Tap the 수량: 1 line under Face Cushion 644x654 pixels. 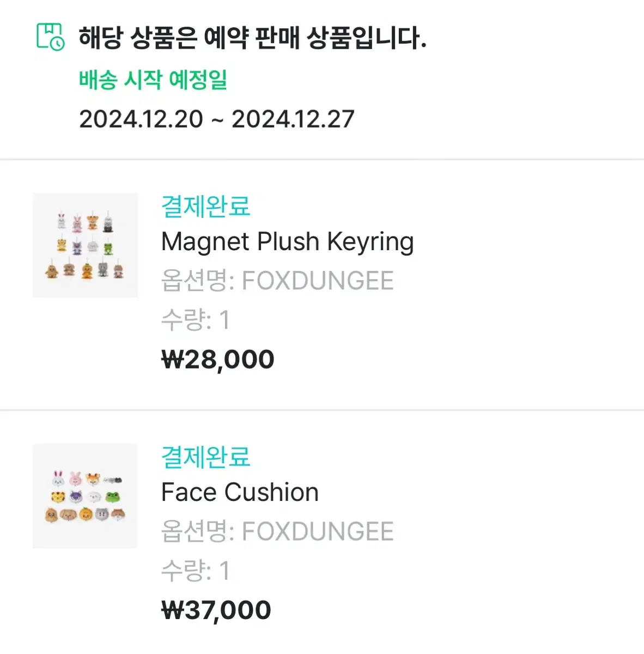(x=196, y=571)
